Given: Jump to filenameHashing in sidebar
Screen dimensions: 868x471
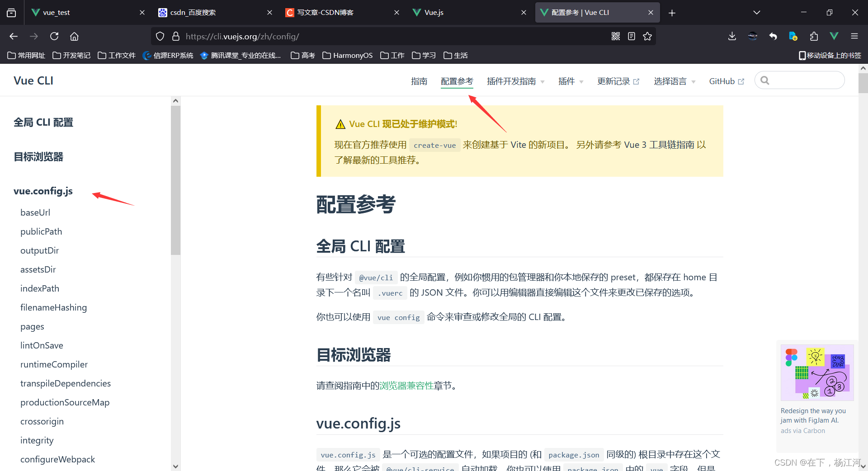Looking at the screenshot, I should click(54, 307).
